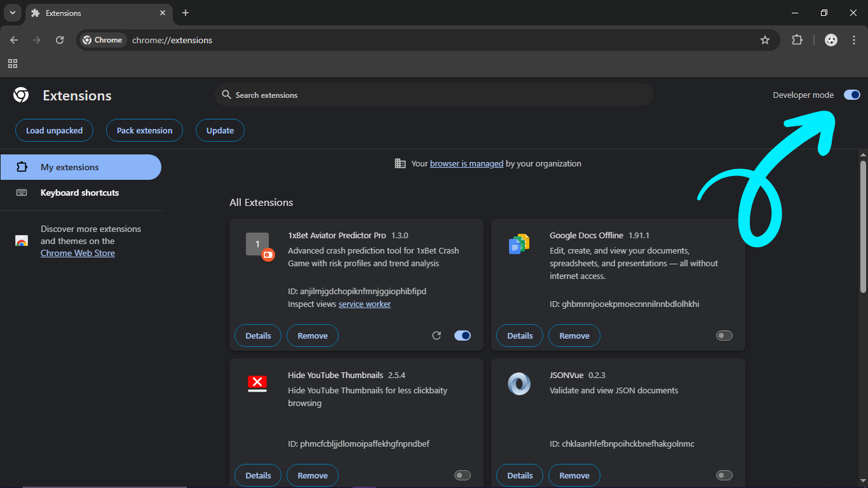This screenshot has height=488, width=868.
Task: Open the Chrome three-dot menu
Action: [853, 40]
